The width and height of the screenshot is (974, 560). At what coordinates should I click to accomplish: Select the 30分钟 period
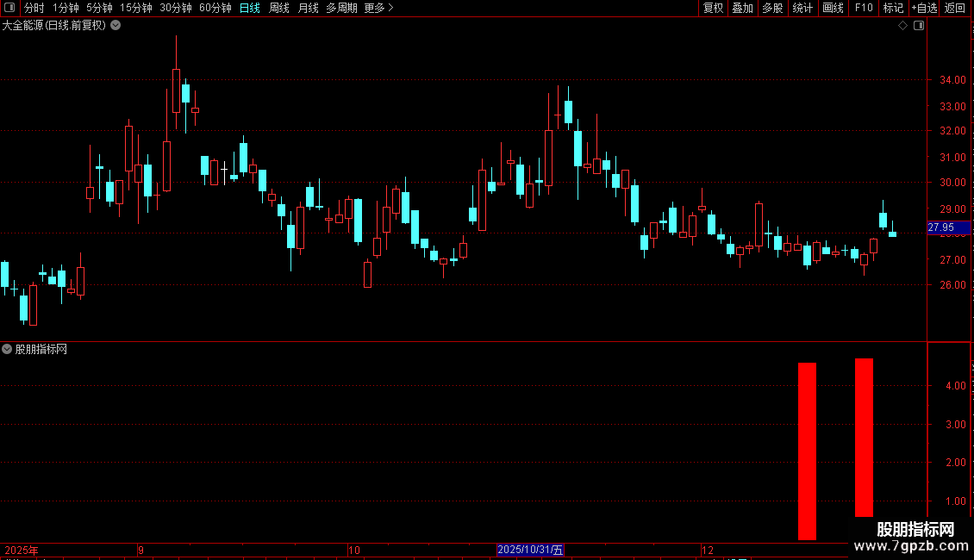[176, 8]
